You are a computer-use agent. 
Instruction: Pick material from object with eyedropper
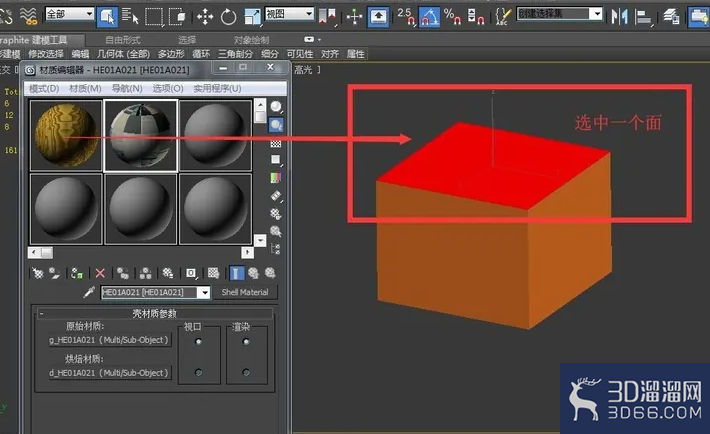(89, 292)
